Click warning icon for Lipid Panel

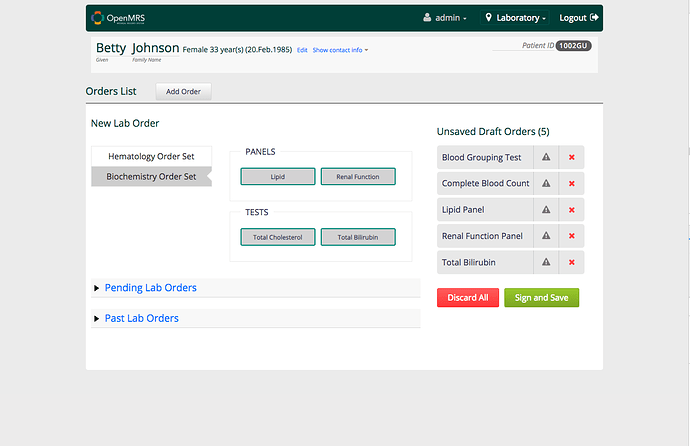point(546,210)
